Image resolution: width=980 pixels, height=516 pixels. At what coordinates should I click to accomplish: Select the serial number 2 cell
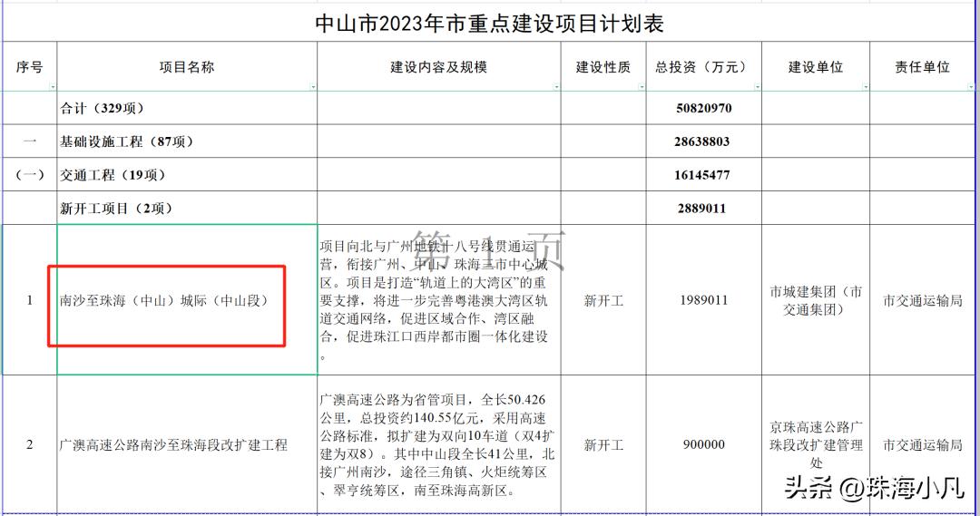[29, 444]
